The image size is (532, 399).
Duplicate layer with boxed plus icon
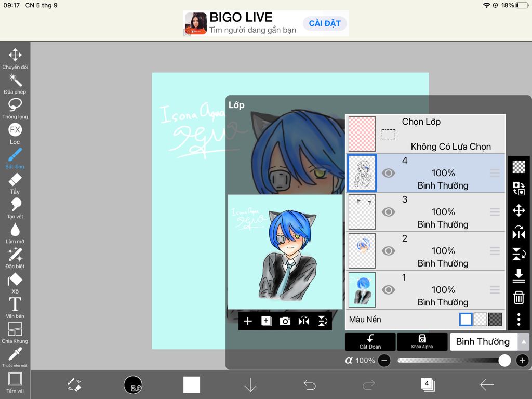tap(267, 321)
